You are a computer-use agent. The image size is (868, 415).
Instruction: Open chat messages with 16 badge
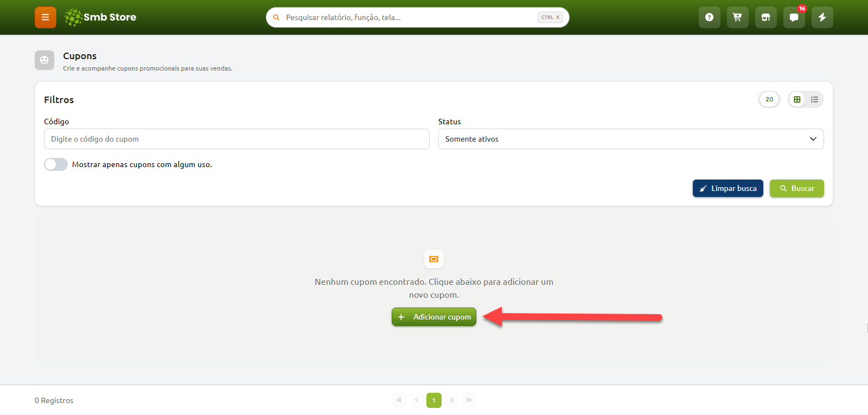[x=794, y=17]
